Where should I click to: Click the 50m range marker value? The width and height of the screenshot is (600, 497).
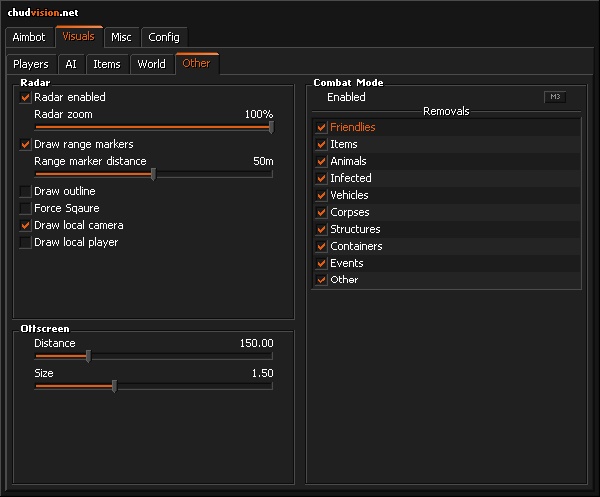(x=263, y=161)
